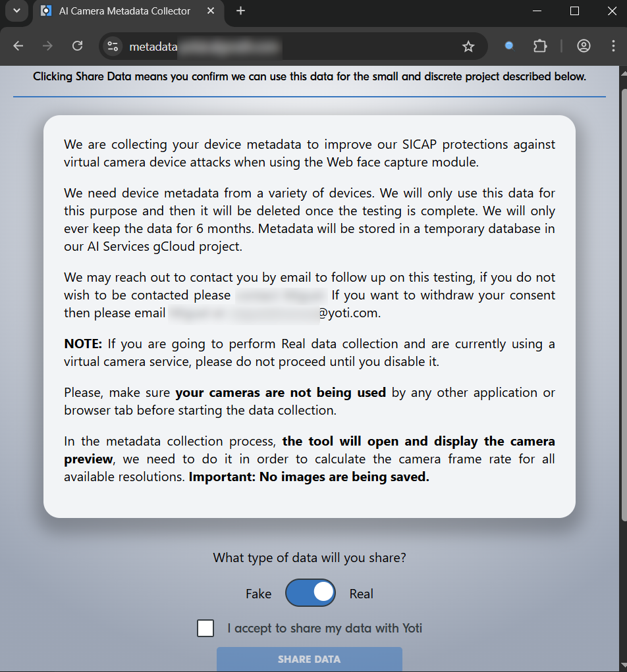The width and height of the screenshot is (627, 672).
Task: Click 'Important: No images are being saved.' text
Action: 309,477
